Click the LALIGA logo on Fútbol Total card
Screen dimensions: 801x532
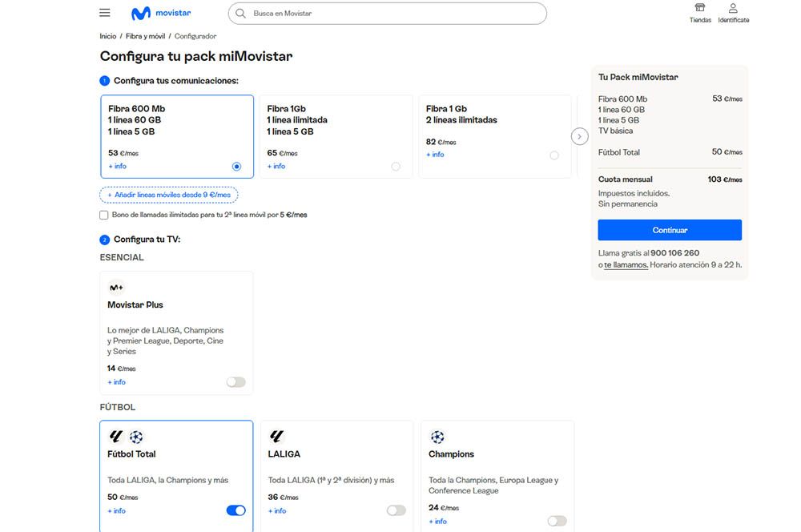(x=116, y=437)
